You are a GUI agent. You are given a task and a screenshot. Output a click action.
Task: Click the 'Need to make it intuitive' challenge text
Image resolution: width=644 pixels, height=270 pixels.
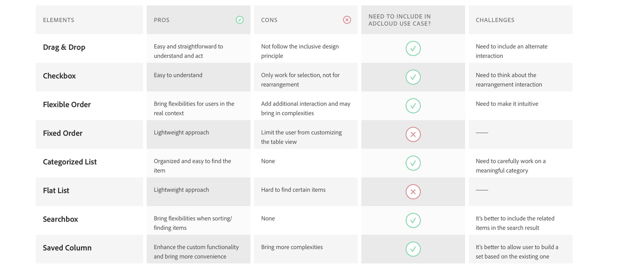point(507,104)
